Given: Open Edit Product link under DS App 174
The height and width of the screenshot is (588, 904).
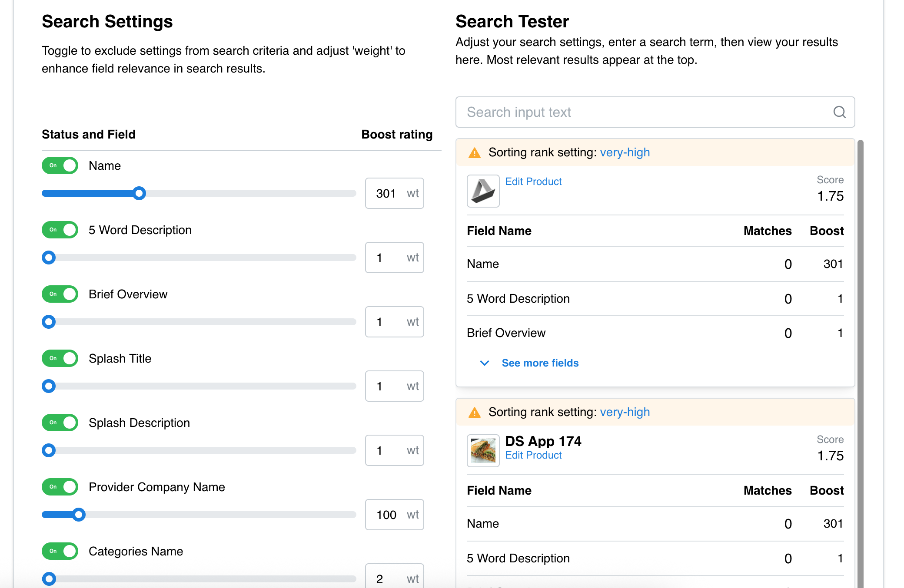Looking at the screenshot, I should pos(533,455).
